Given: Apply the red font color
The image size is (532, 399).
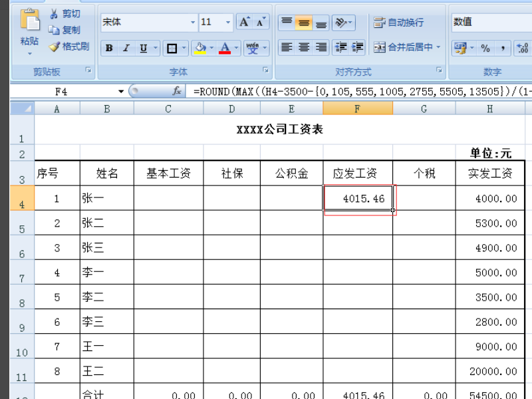Looking at the screenshot, I should click(x=225, y=48).
